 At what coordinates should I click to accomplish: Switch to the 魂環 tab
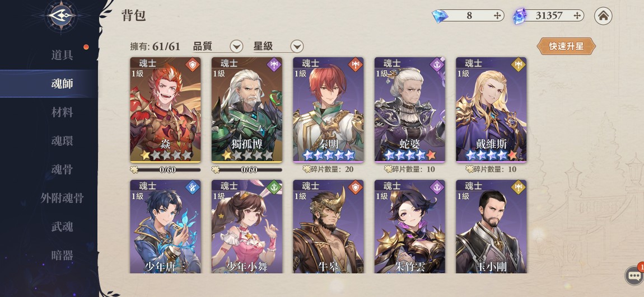(62, 141)
